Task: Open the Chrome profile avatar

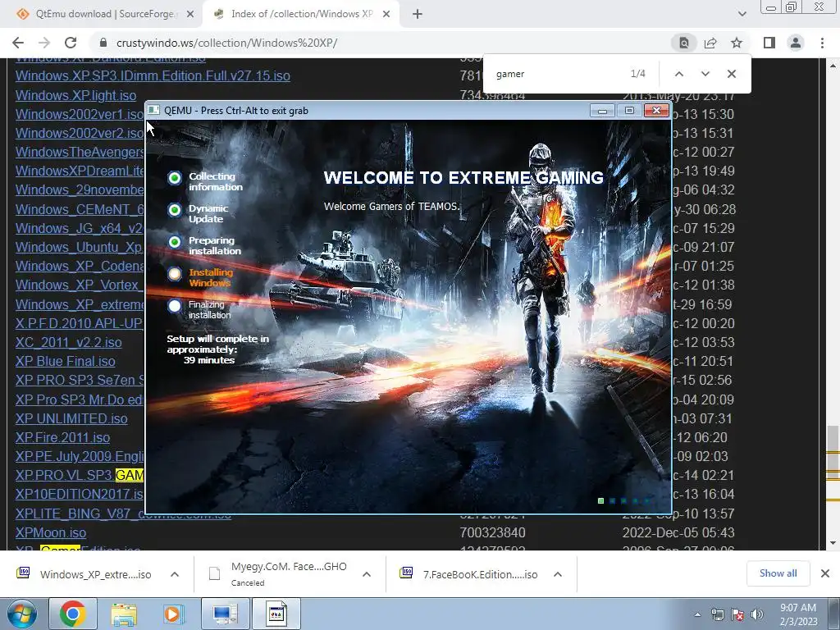Action: [x=796, y=43]
